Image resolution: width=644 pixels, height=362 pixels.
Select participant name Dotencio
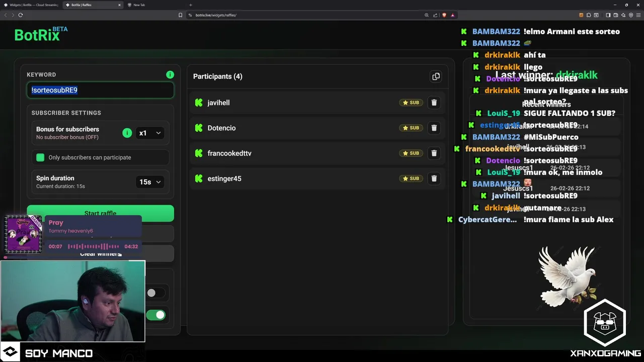(221, 128)
